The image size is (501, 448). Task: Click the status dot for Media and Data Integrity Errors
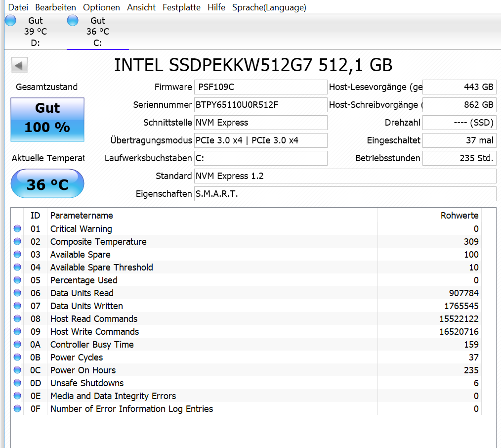point(17,396)
